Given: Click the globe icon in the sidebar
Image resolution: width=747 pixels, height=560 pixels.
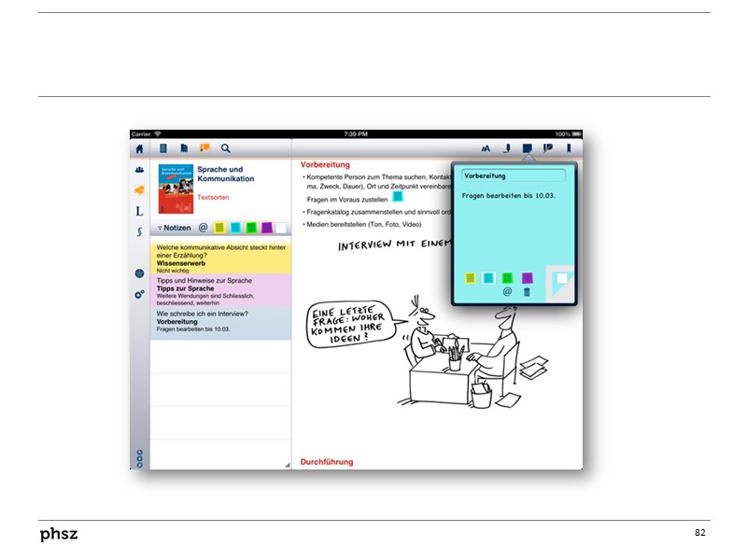Looking at the screenshot, I should tap(139, 273).
